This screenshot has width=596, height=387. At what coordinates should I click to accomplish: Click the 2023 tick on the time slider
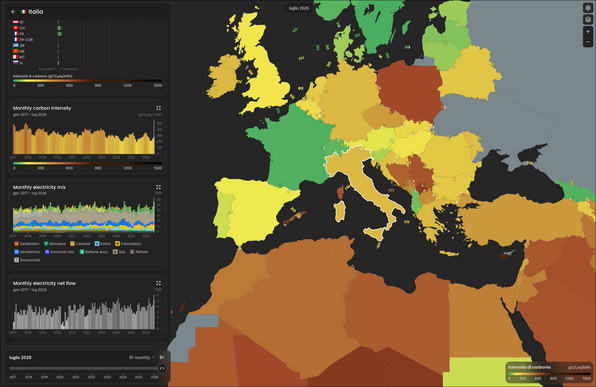(x=107, y=377)
